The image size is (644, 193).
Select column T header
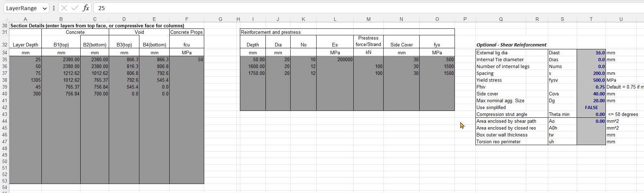[591, 19]
